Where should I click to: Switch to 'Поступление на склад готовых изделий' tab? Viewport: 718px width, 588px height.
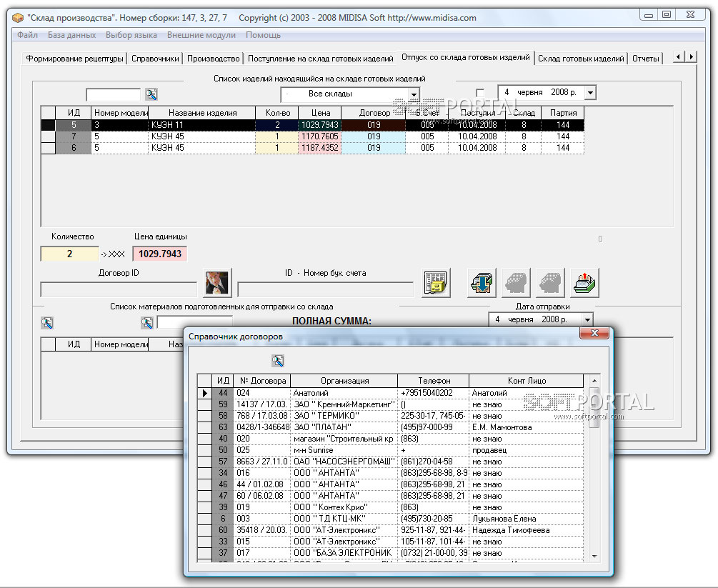coord(321,59)
